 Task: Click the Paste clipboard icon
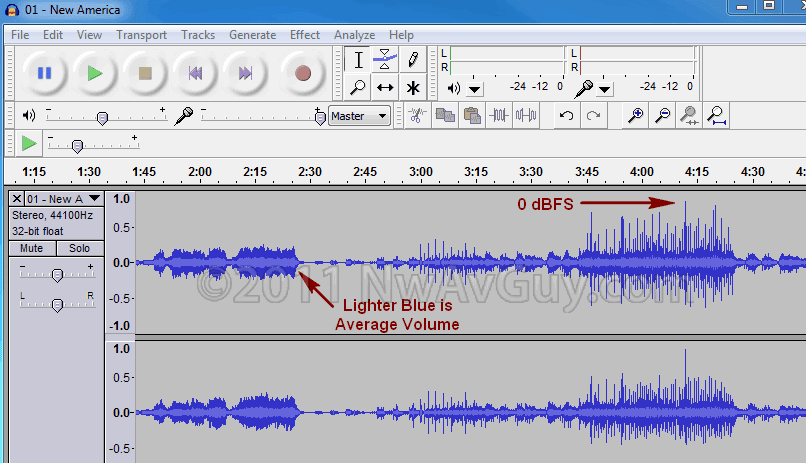[472, 115]
